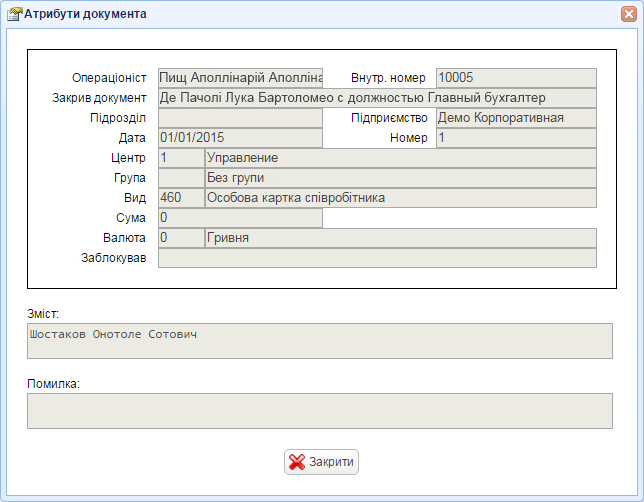Click the Дата field 01/01/2015
This screenshot has height=502, width=644.
tap(240, 138)
